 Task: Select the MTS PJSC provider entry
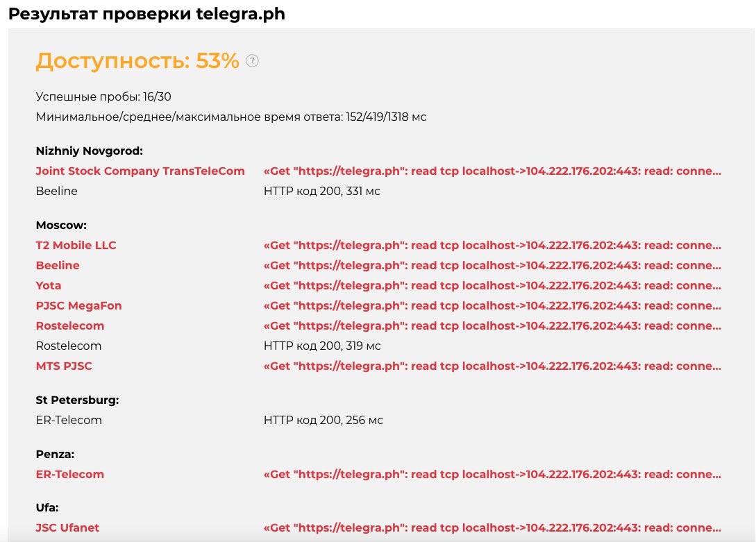(64, 366)
